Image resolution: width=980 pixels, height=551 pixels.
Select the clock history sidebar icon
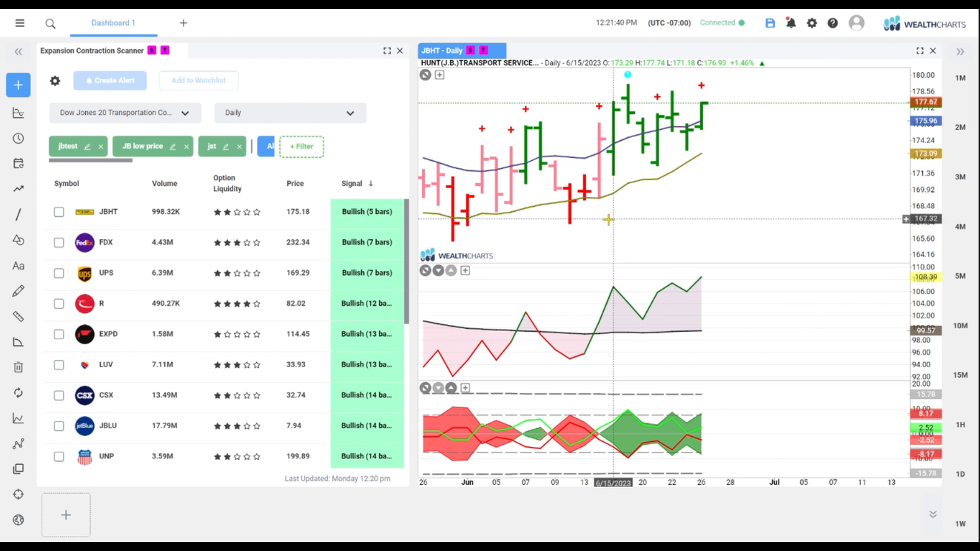click(18, 138)
